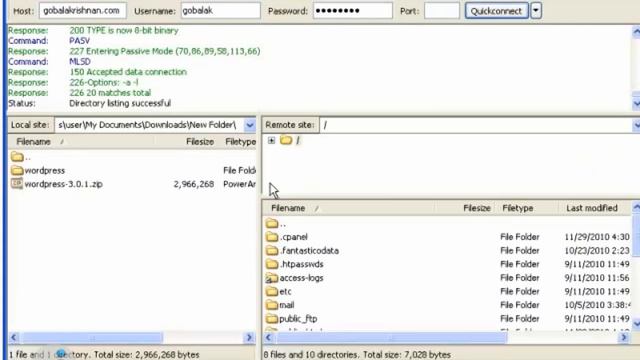The width and height of the screenshot is (640, 360).
Task: Expand the remote root folder tree node
Action: click(271, 140)
